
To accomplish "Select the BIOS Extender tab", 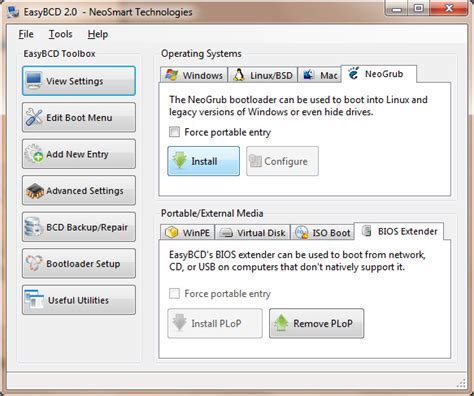I will [x=399, y=231].
